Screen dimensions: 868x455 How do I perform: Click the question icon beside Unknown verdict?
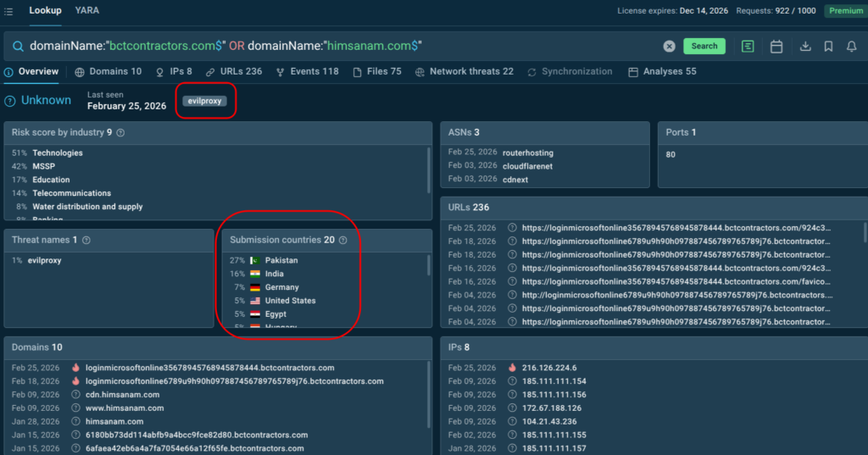(x=10, y=101)
